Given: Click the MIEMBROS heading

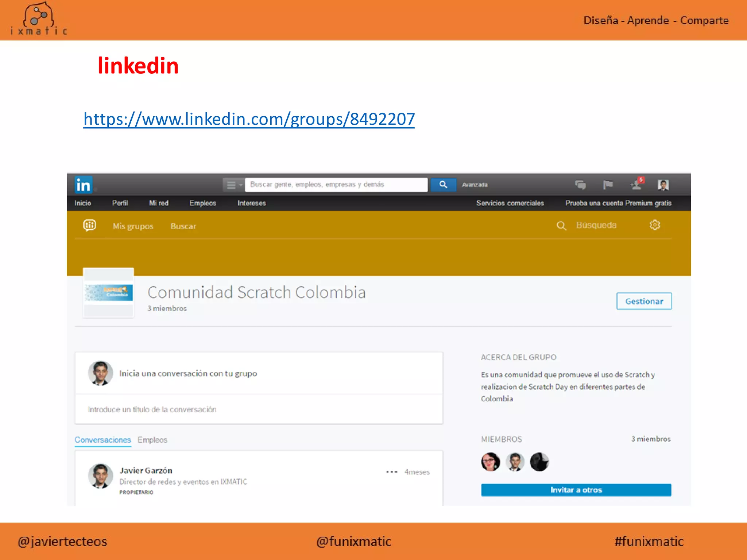Looking at the screenshot, I should click(502, 439).
